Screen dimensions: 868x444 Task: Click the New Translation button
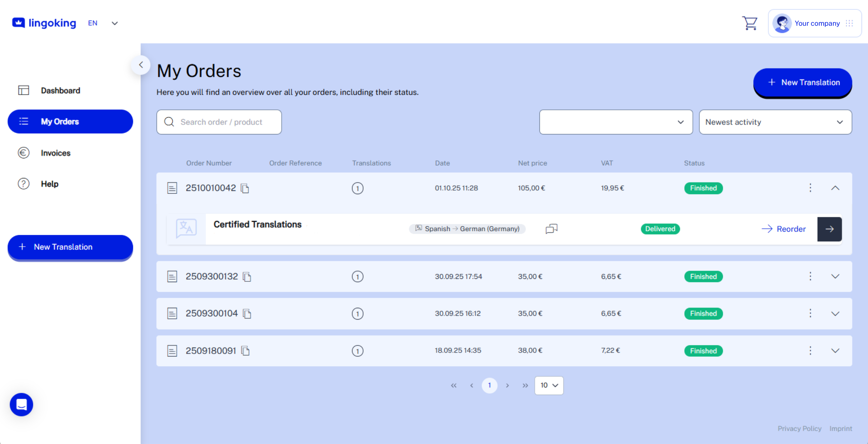pyautogui.click(x=803, y=82)
